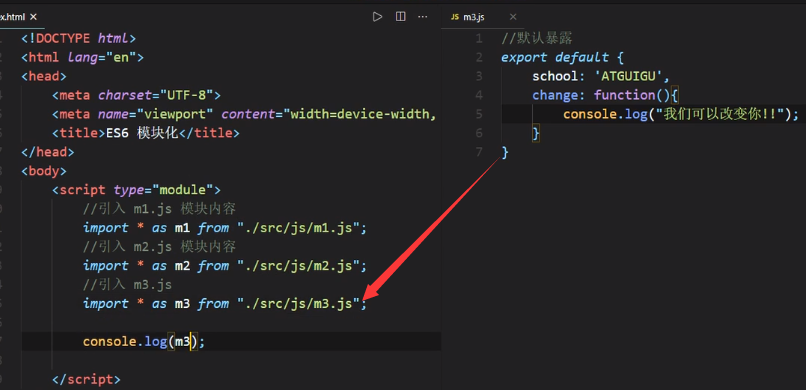Place cursor on the opening <head> tag
This screenshot has width=806, height=390.
coord(44,76)
